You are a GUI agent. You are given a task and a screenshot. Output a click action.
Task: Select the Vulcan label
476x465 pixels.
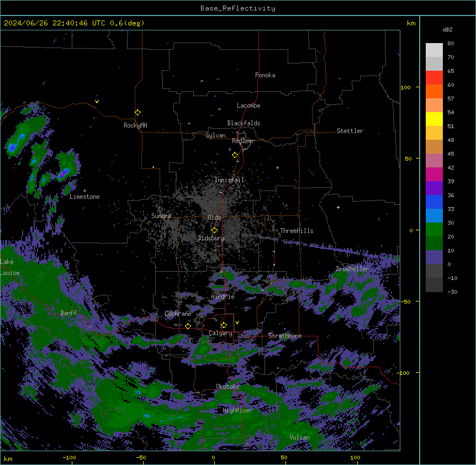[x=300, y=437]
